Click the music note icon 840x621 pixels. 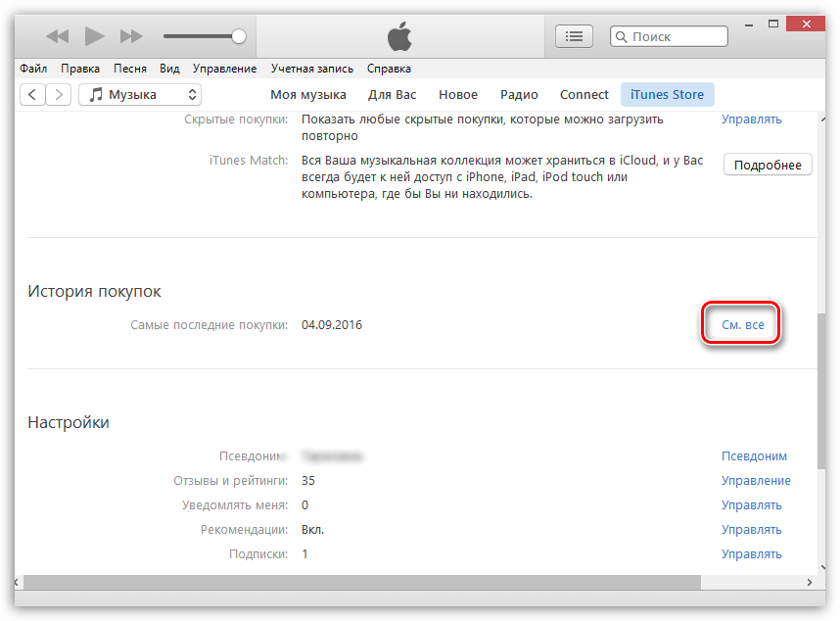coord(96,94)
